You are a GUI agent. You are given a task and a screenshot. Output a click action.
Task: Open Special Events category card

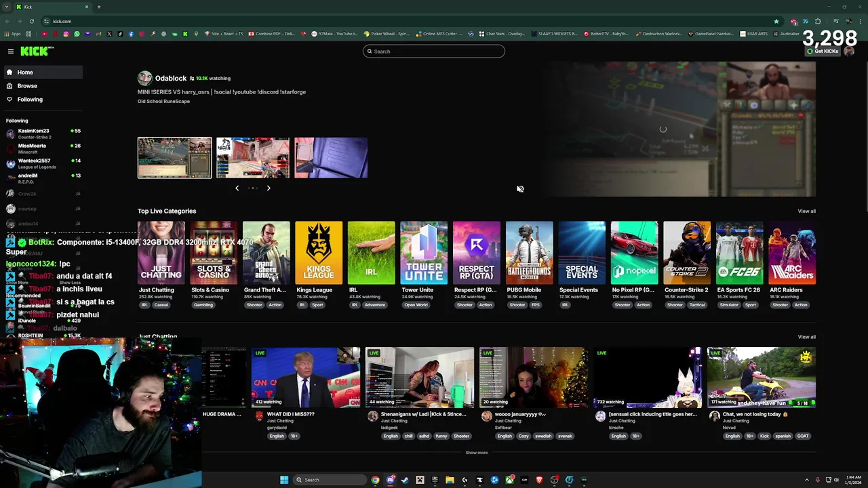(582, 253)
